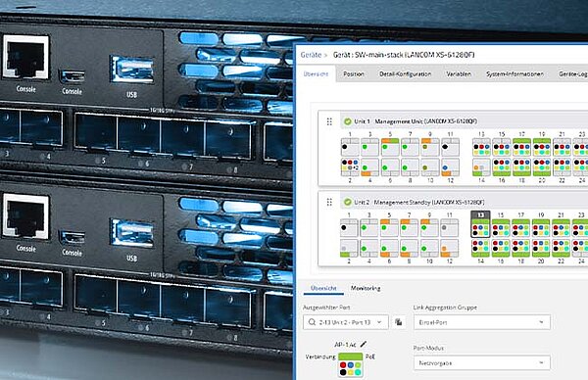Viewport: 588px width, 380px height.
Task: Select port 22 of Unit 2
Action: coord(561,248)
